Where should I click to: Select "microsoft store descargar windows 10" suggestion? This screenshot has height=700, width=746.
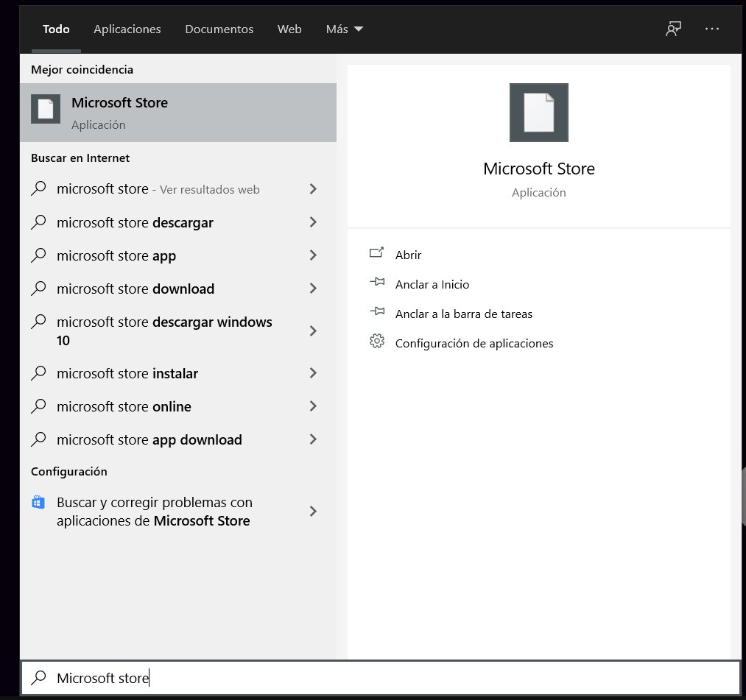(164, 331)
